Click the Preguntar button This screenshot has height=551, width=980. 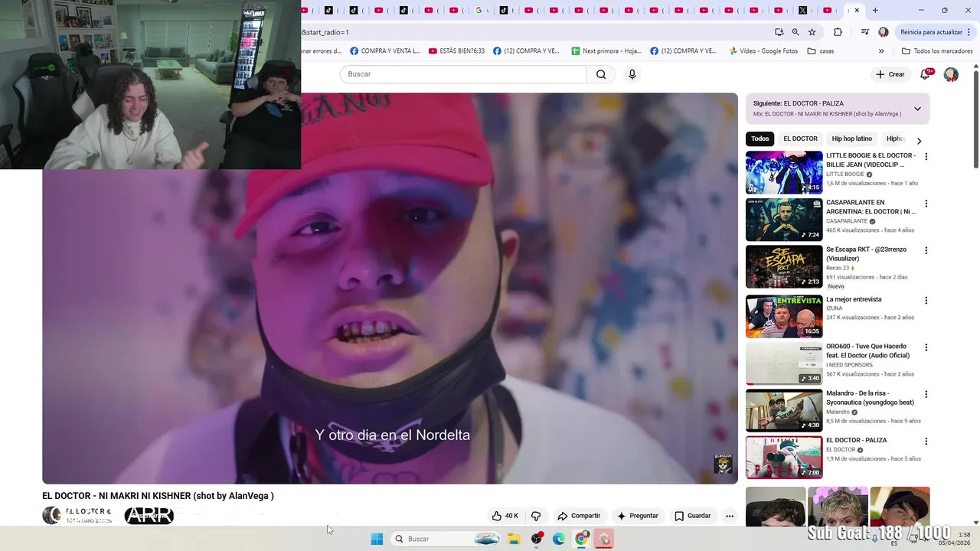pyautogui.click(x=638, y=516)
